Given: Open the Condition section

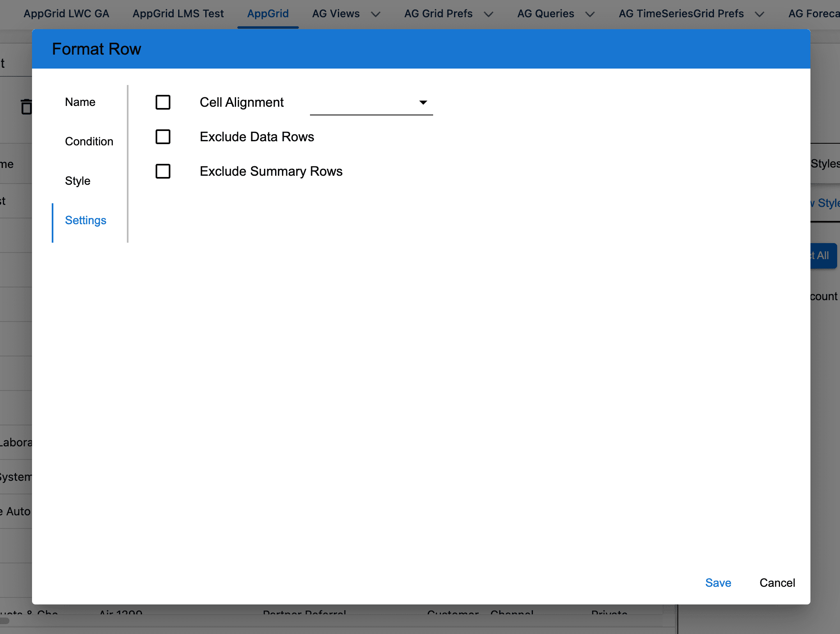Looking at the screenshot, I should pos(89,141).
